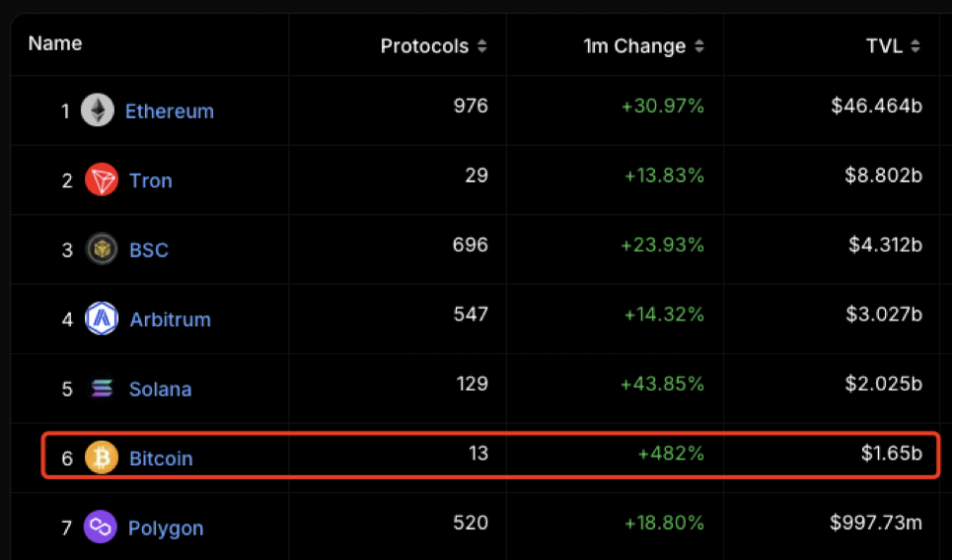Image resolution: width=953 pixels, height=560 pixels.
Task: Click the Arbitrum logo icon
Action: point(101,318)
